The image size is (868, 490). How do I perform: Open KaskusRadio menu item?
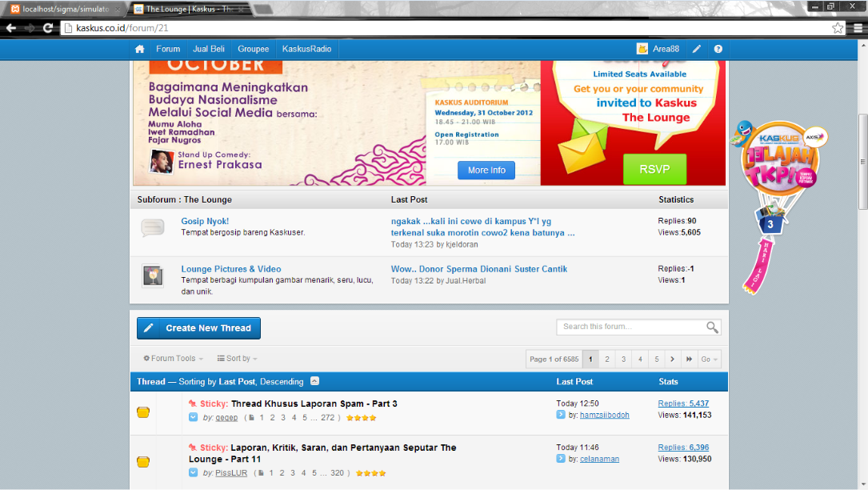click(x=306, y=49)
